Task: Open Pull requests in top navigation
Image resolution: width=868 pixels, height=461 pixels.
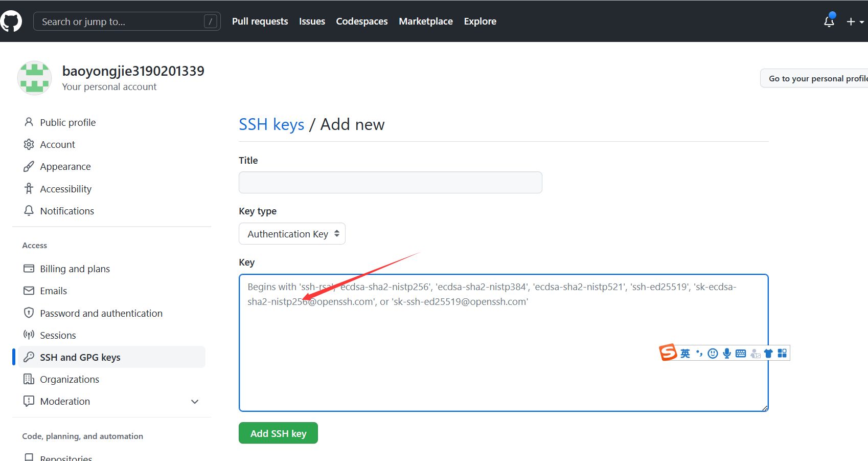Action: click(x=260, y=21)
